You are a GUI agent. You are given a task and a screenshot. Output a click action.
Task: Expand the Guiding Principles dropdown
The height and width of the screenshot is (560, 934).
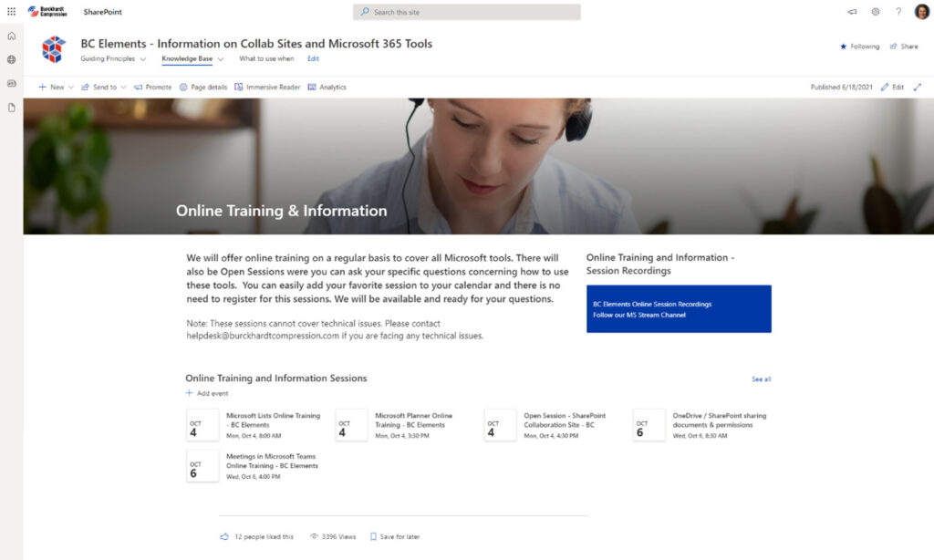tap(113, 59)
